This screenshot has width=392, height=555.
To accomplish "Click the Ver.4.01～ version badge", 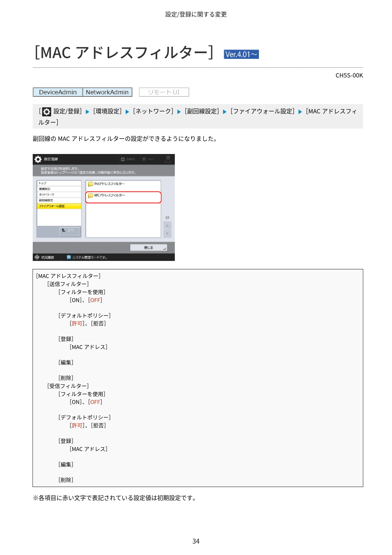I will point(241,54).
